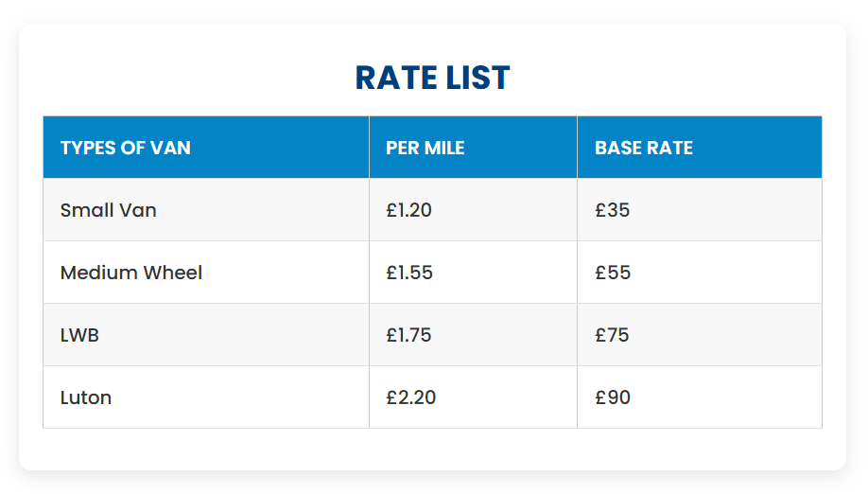Screen dimensions: 868x494
Task: Select the LWB van type cell
Action: click(79, 335)
